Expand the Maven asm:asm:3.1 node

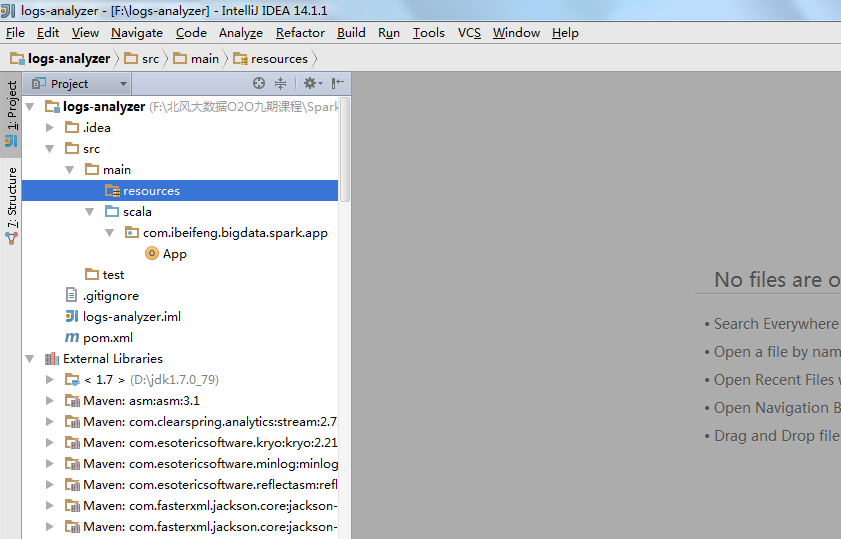tap(50, 401)
